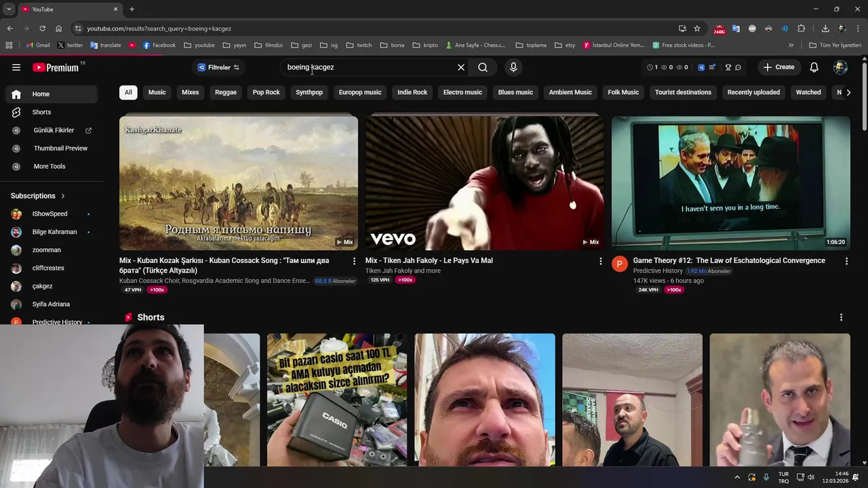The image size is (868, 488).
Task: Click the list icon with blue dot
Action: (712, 67)
